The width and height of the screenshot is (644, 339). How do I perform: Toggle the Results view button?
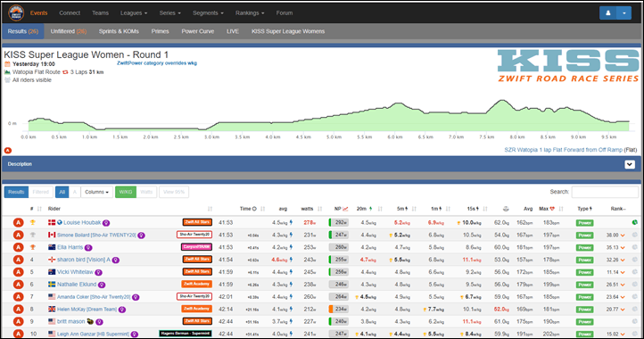pos(16,192)
